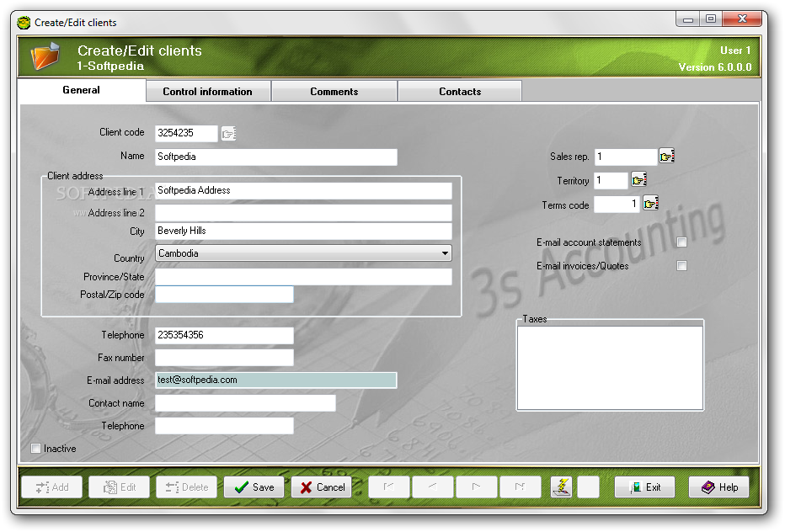This screenshot has height=532, width=785.
Task: Click the Address line 1 field
Action: tap(303, 191)
